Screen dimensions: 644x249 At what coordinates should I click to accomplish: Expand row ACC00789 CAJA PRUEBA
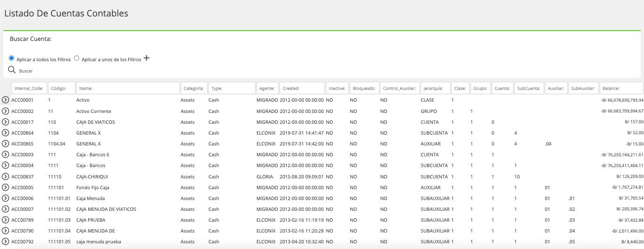[x=6, y=220]
